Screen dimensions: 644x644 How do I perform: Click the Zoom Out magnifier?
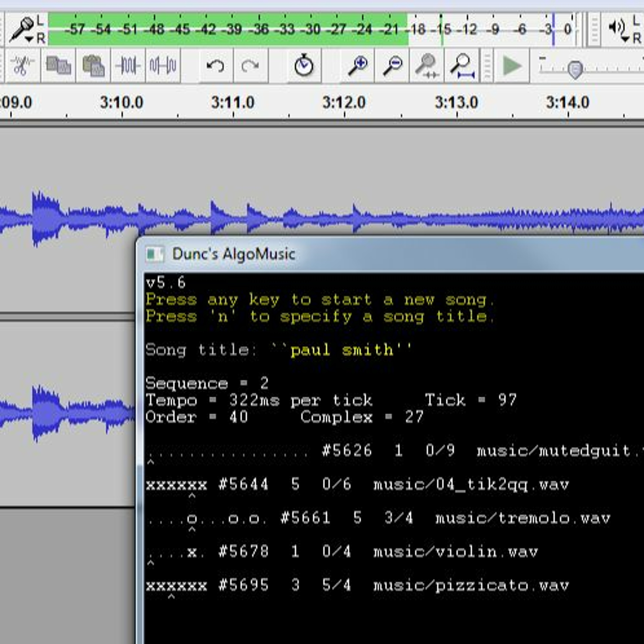pyautogui.click(x=393, y=65)
